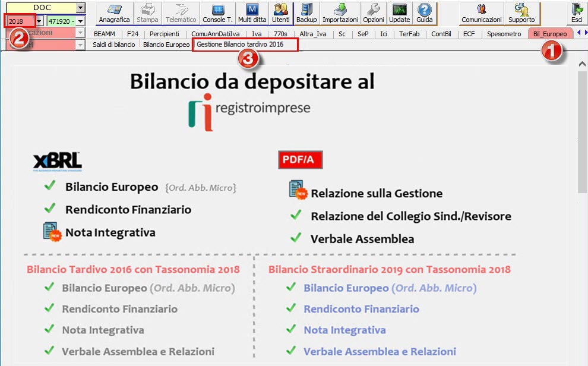The width and height of the screenshot is (588, 366).
Task: Click heading Bilancio Straordinario 2019 con Tassonomia 2018
Action: point(389,269)
